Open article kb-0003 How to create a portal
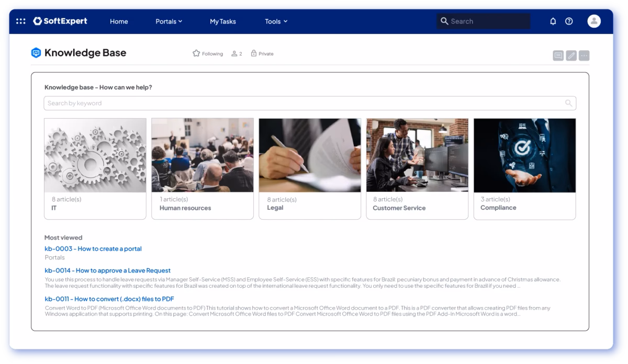The image size is (628, 364). point(93,249)
